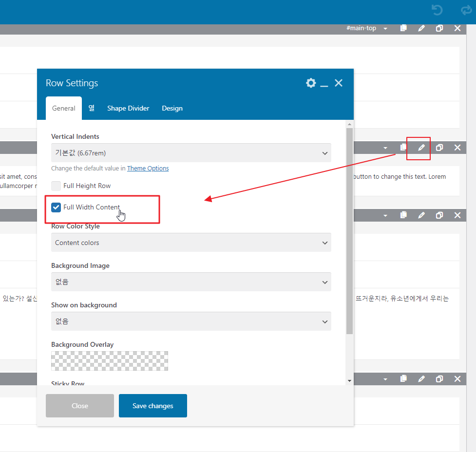Edit the row containing Korean 뜨거운지라 text
The width and height of the screenshot is (476, 452).
(x=421, y=215)
